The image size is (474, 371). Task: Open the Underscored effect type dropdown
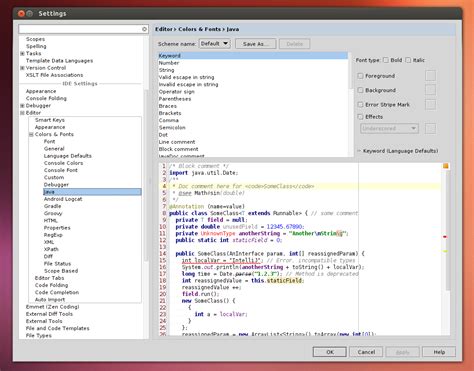click(x=389, y=128)
